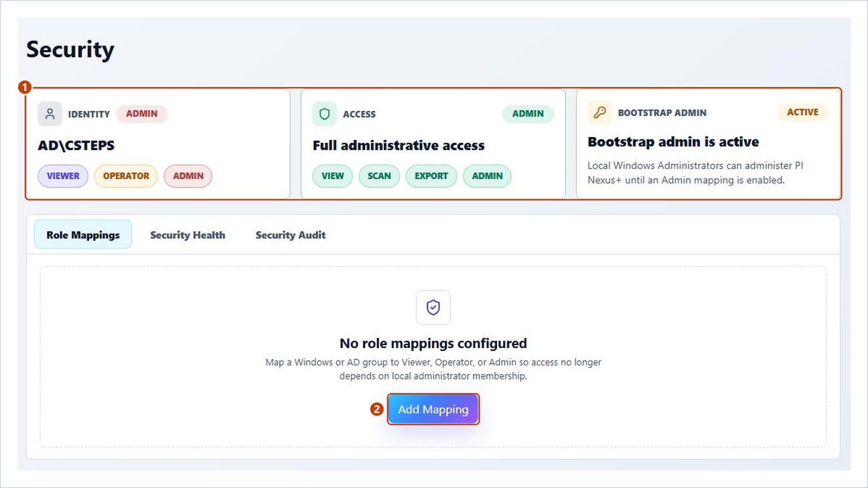Click the Access card shield icon

(325, 114)
